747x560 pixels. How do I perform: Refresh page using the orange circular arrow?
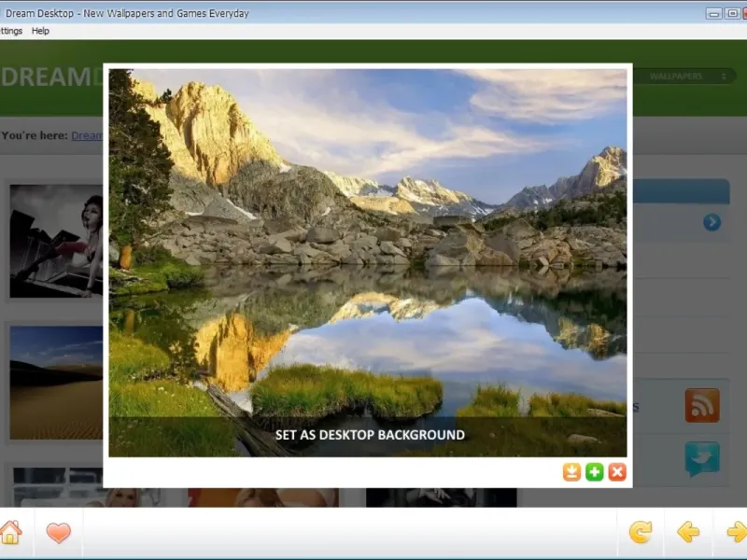pyautogui.click(x=641, y=532)
